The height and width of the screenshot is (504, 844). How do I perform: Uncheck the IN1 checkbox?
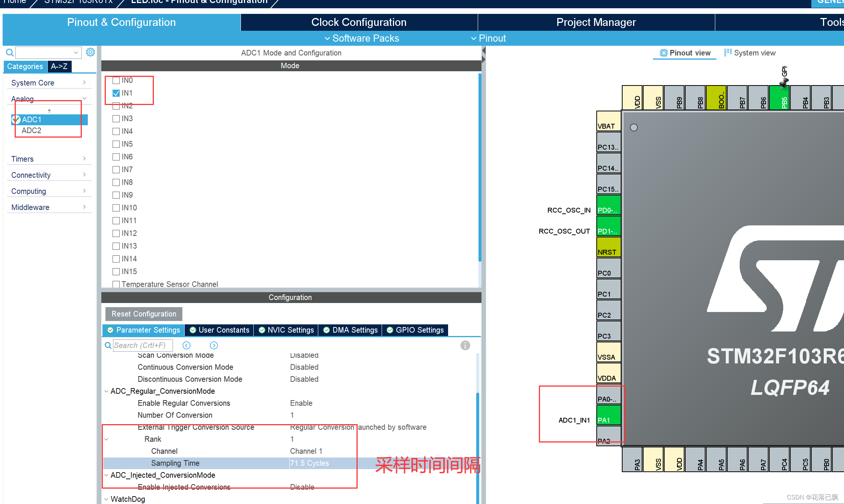click(x=116, y=93)
